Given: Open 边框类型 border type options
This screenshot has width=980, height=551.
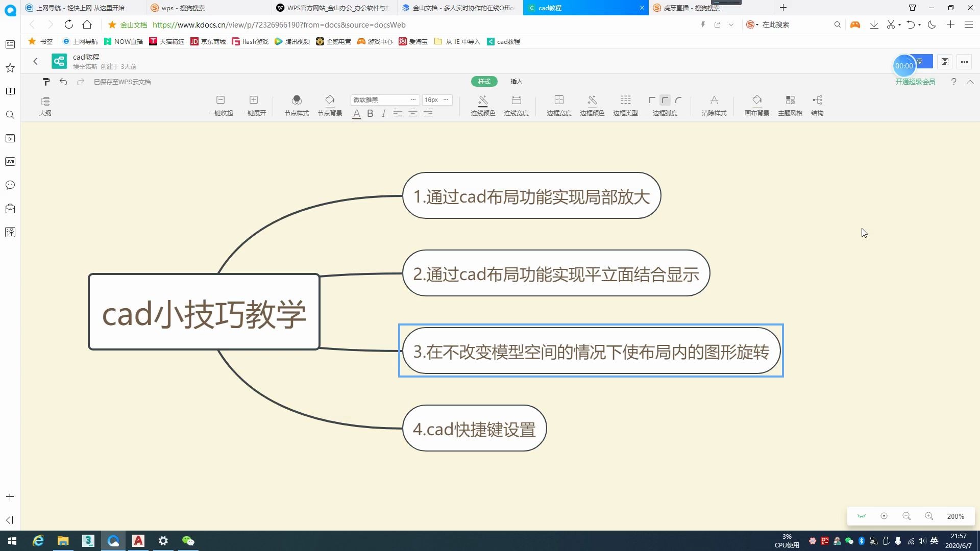Looking at the screenshot, I should tap(625, 106).
